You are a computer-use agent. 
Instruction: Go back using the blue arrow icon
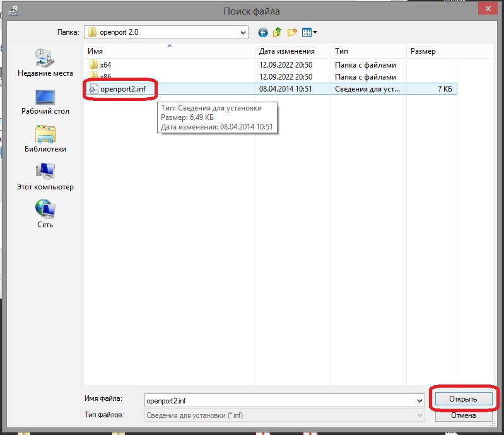[x=262, y=32]
